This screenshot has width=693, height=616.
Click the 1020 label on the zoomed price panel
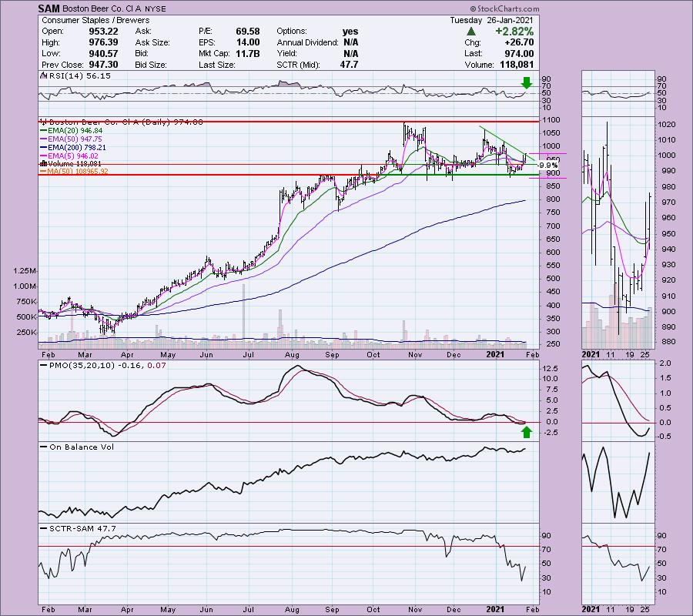[x=666, y=125]
